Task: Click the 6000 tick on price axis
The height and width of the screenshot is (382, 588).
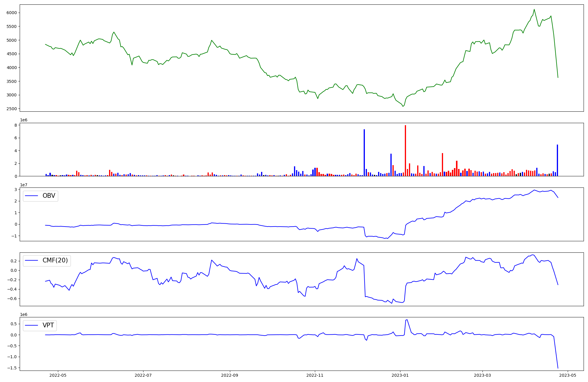Action: click(x=12, y=13)
